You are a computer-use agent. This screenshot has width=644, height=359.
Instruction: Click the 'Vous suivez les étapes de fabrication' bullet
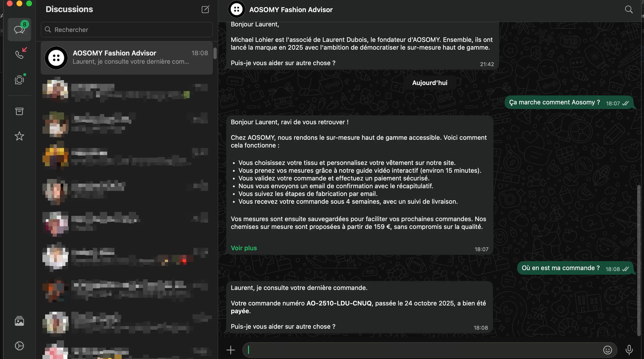pyautogui.click(x=308, y=194)
